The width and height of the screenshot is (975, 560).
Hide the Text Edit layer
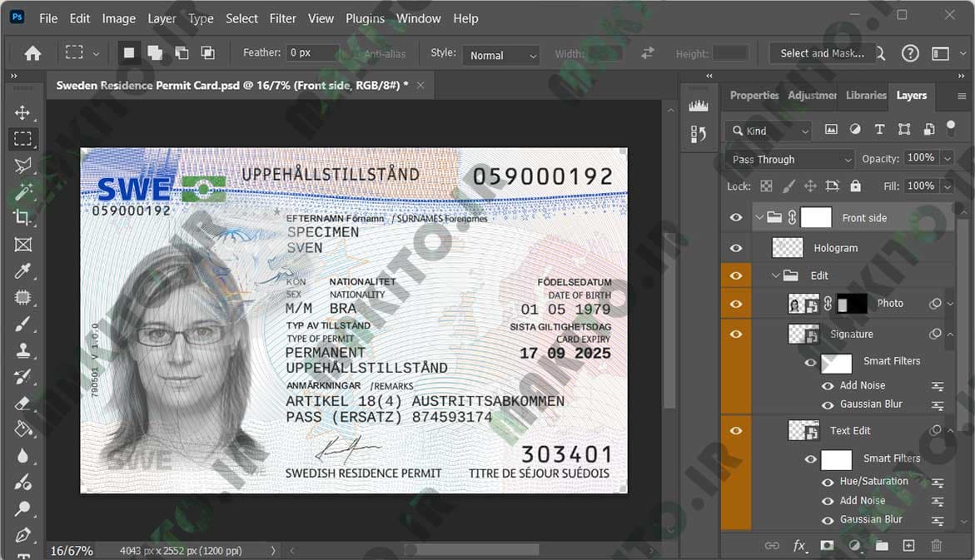pyautogui.click(x=735, y=431)
